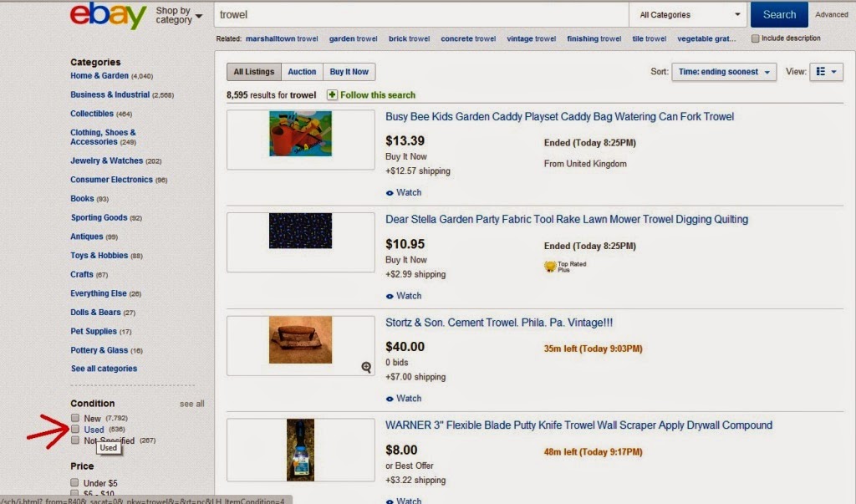This screenshot has height=504, width=856.
Task: Open the garden trowel related search
Action: tap(354, 38)
